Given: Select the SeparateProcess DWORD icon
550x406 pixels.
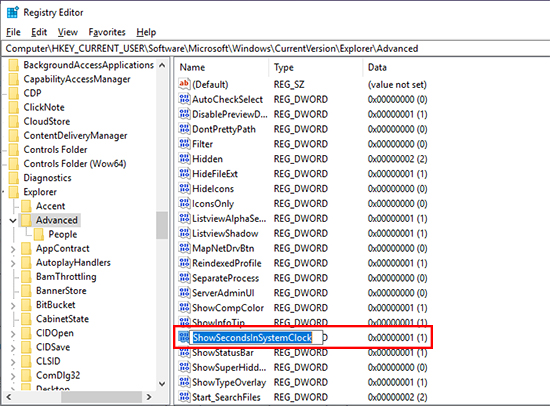Looking at the screenshot, I should coord(184,278).
